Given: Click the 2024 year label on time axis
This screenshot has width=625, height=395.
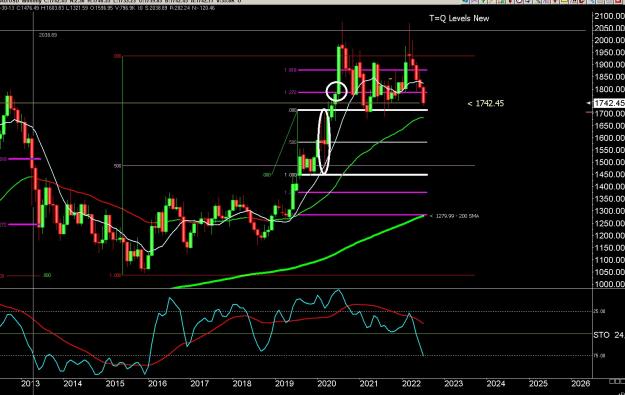Looking at the screenshot, I should (495, 384).
